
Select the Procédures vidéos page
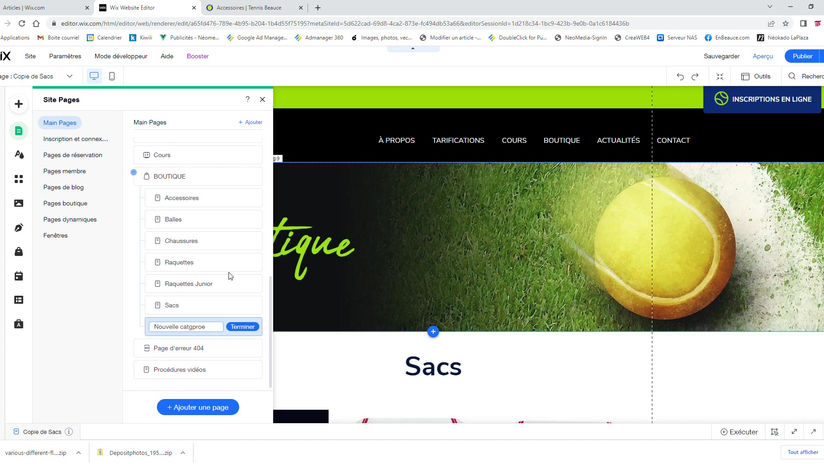coord(198,370)
